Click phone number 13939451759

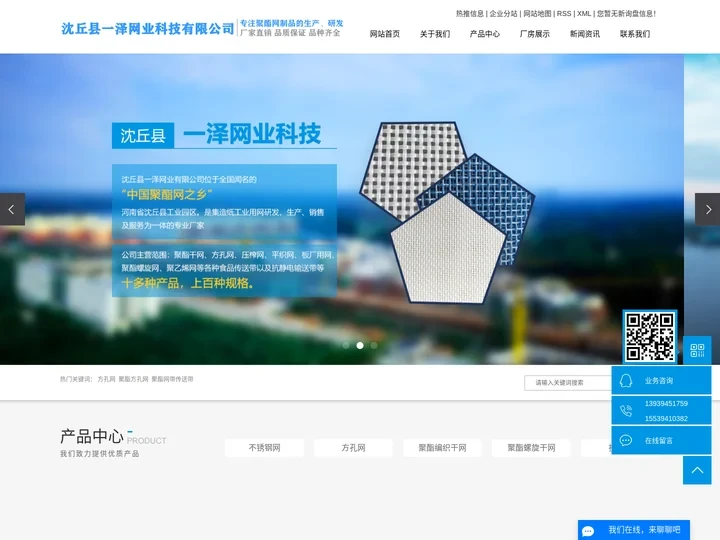(x=666, y=404)
